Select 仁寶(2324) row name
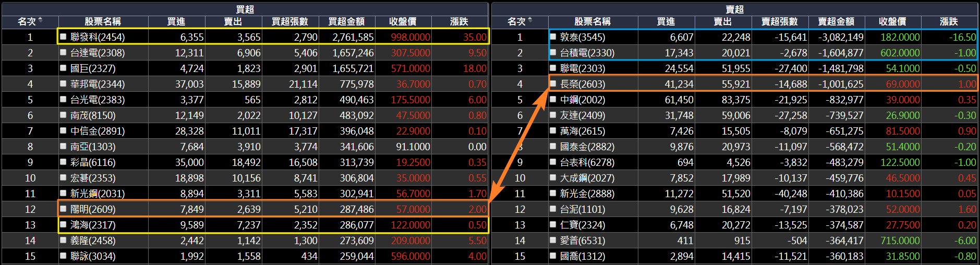 [583, 225]
